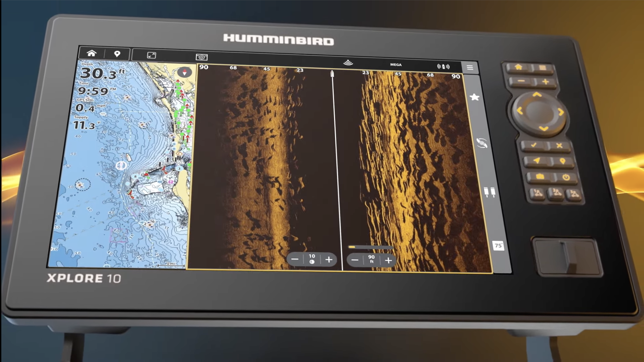Tap the boat marker atop sonar centerline
644x362 pixels.
332,74
